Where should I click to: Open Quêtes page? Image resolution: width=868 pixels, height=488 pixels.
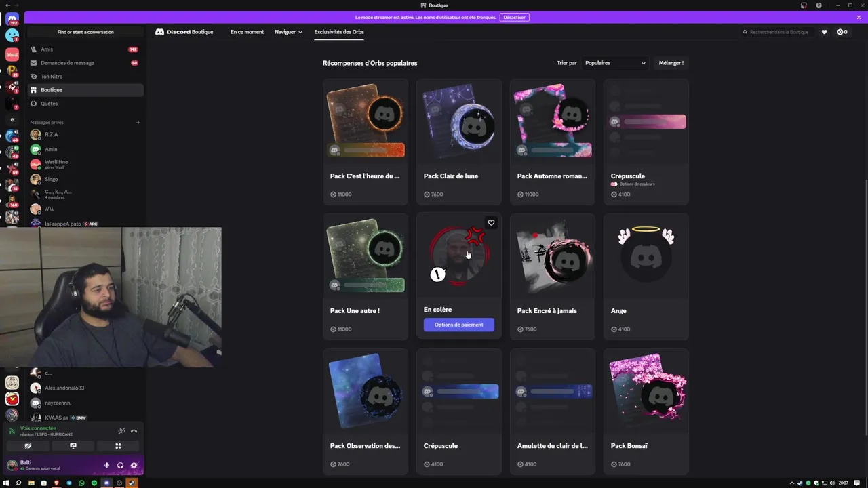pyautogui.click(x=85, y=104)
